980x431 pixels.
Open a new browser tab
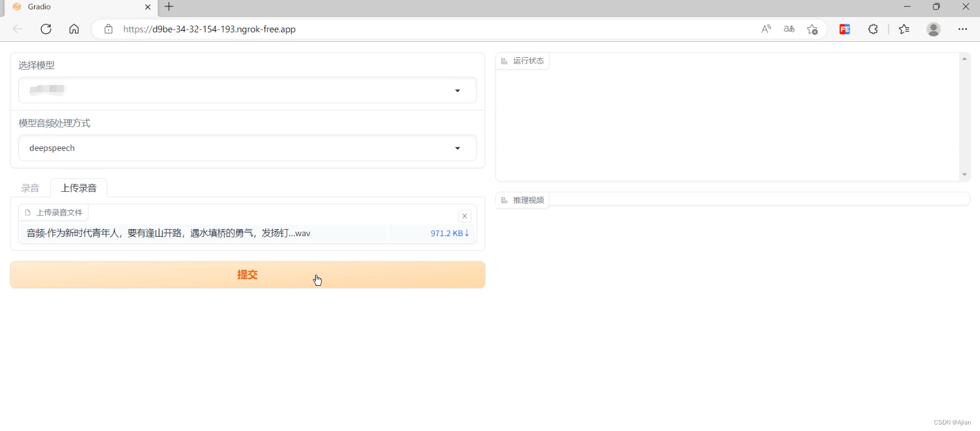click(169, 6)
